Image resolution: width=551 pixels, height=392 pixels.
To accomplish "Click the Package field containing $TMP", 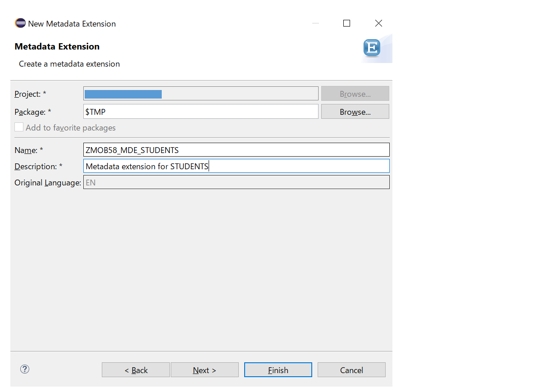I will 201,112.
